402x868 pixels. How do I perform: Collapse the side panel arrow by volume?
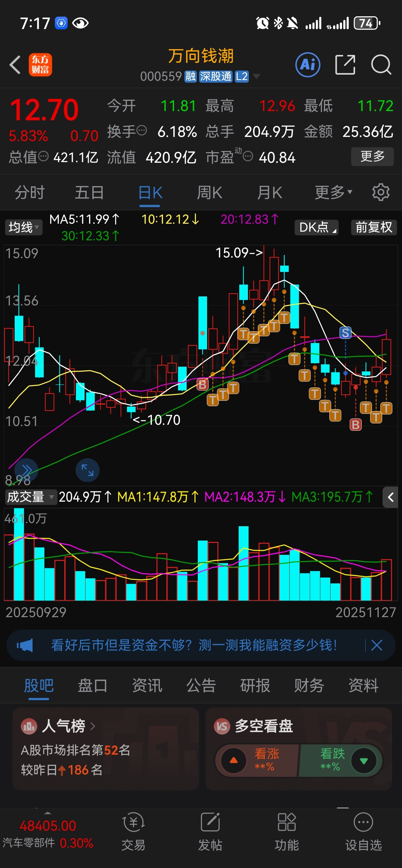pos(391,497)
